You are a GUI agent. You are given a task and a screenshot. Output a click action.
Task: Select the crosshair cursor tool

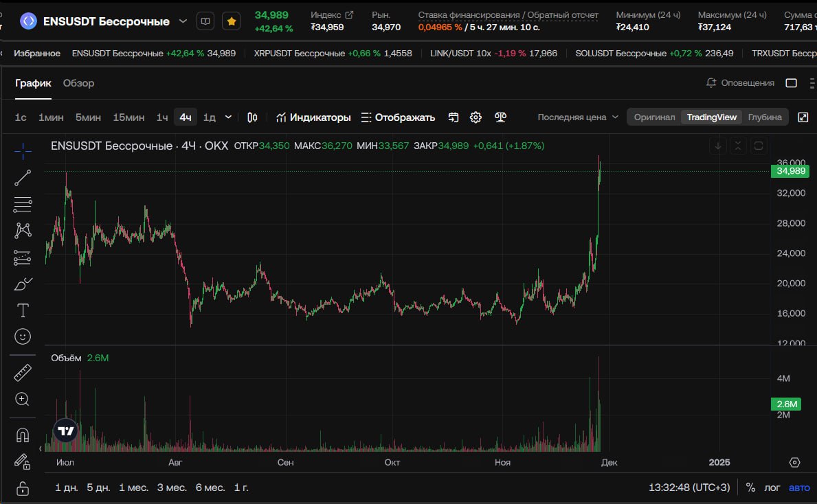tap(23, 151)
